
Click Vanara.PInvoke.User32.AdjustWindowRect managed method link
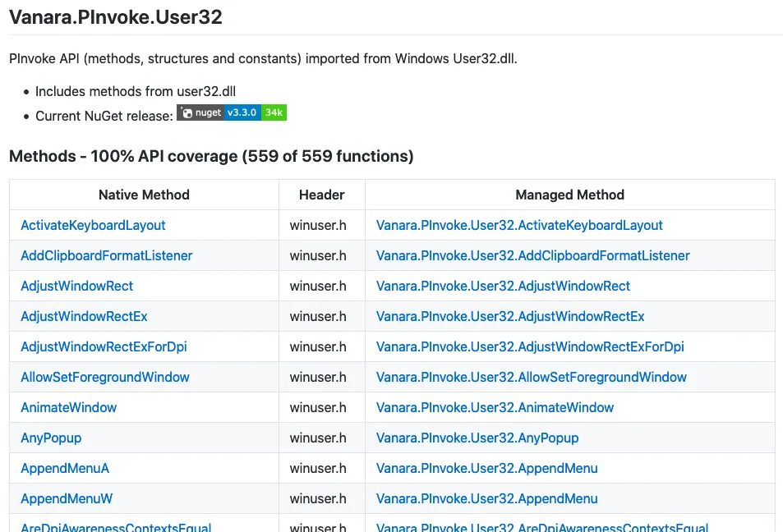point(503,286)
